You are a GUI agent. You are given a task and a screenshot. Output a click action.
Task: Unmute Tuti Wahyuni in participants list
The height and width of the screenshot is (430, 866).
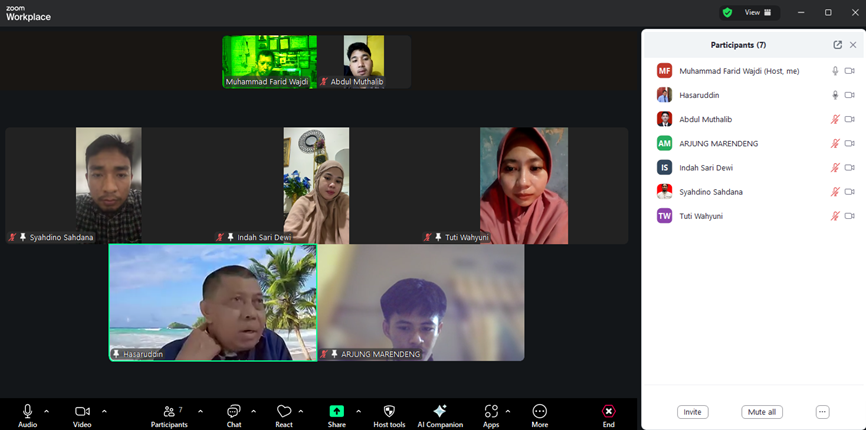[836, 216]
